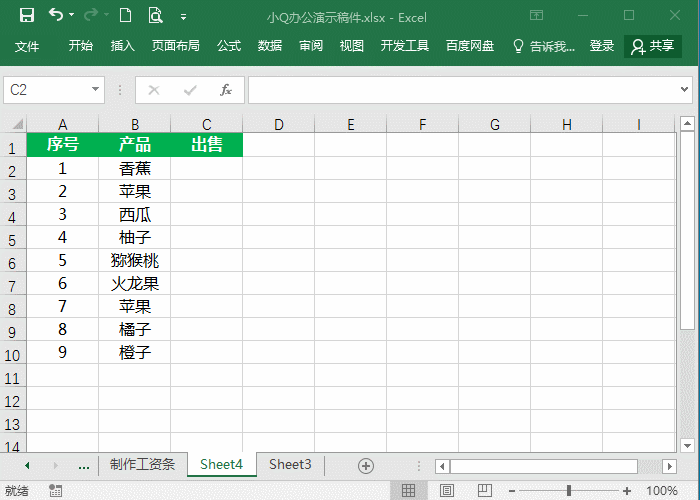Click the Enter checkmark icon in formula bar
The image size is (700, 500).
[190, 90]
